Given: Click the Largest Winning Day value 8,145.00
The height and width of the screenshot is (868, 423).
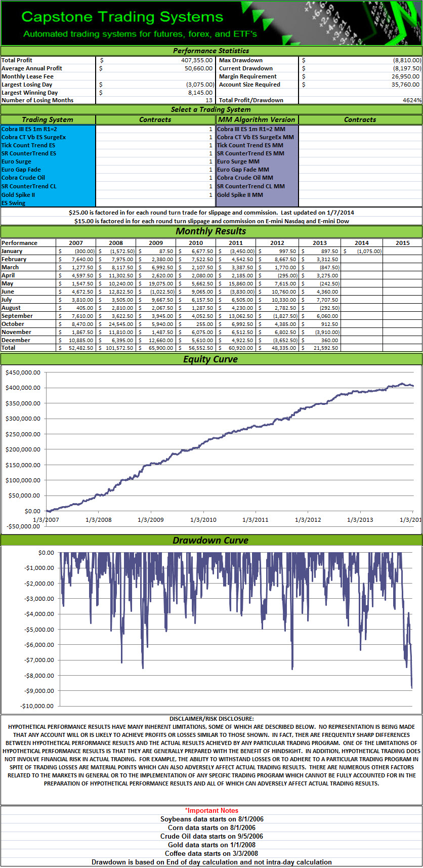Looking at the screenshot, I should click(x=200, y=93).
